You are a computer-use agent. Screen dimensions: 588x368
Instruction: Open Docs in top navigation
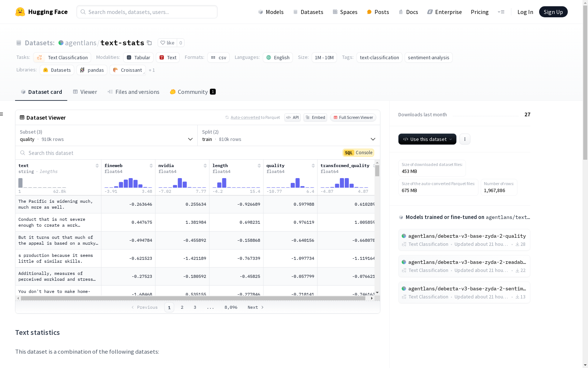pos(408,12)
